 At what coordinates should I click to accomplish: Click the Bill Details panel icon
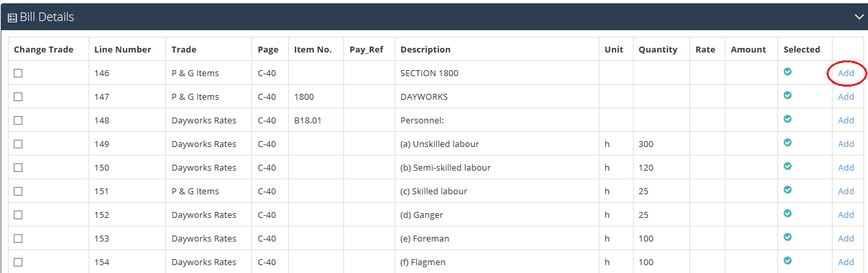pos(12,18)
